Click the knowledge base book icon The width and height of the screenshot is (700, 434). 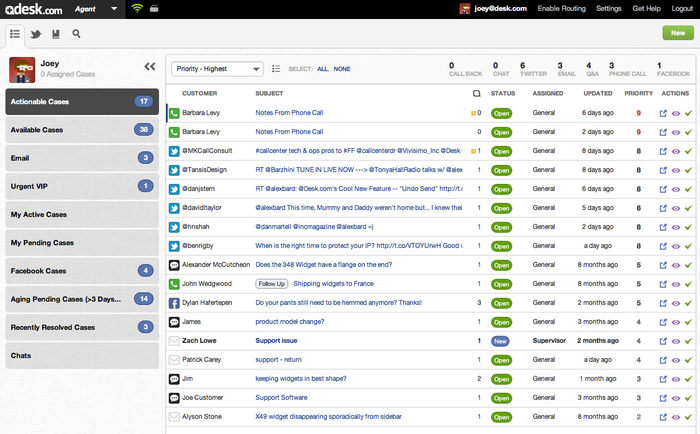(56, 34)
